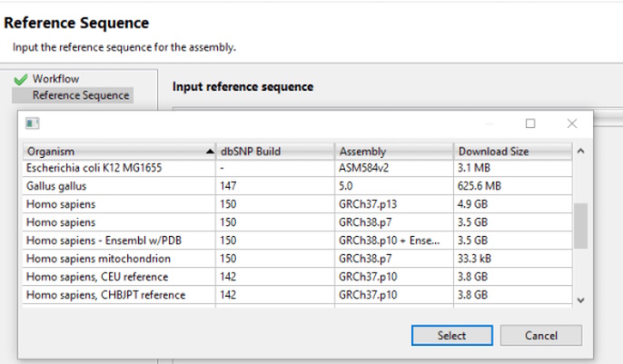Click the scrollbar down arrow
The width and height of the screenshot is (623, 364).
pyautogui.click(x=580, y=300)
